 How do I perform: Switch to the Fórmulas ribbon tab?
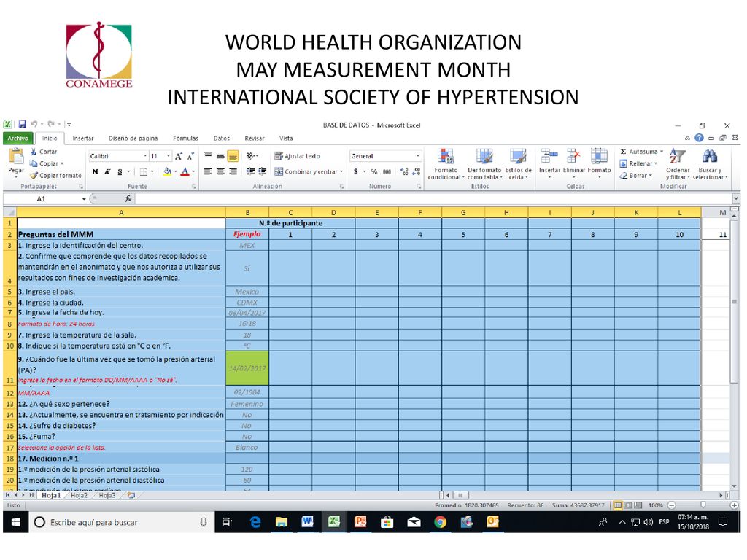[x=185, y=138]
